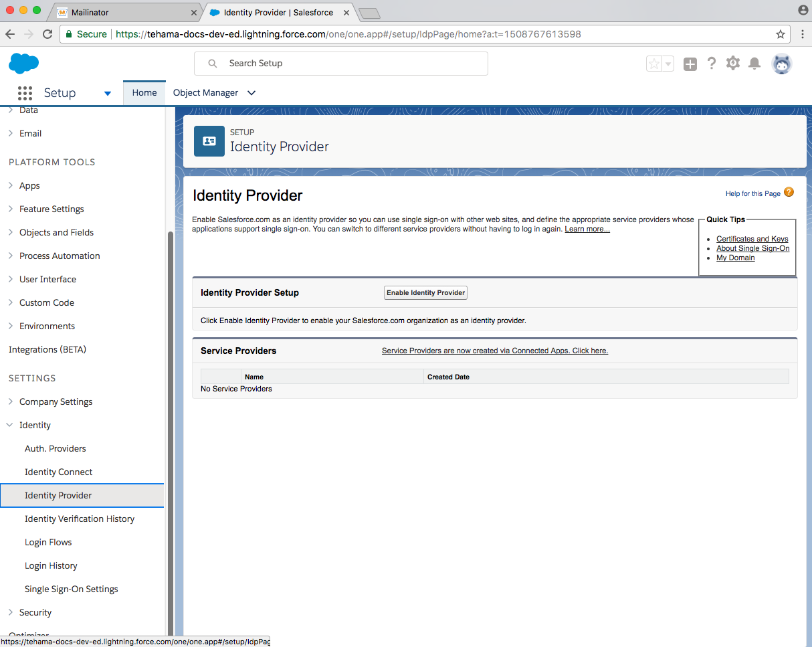Close the Mailinator tab
This screenshot has height=647, width=812.
(194, 13)
